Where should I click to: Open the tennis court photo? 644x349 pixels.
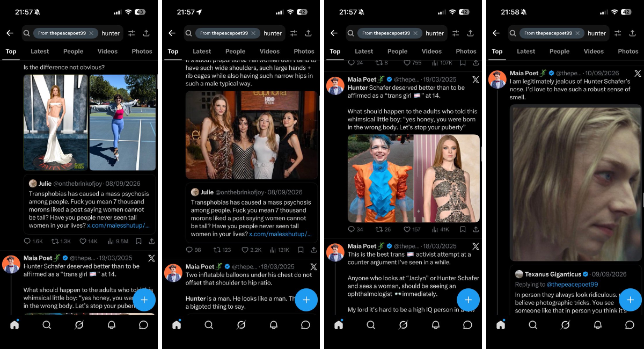pyautogui.click(x=123, y=122)
